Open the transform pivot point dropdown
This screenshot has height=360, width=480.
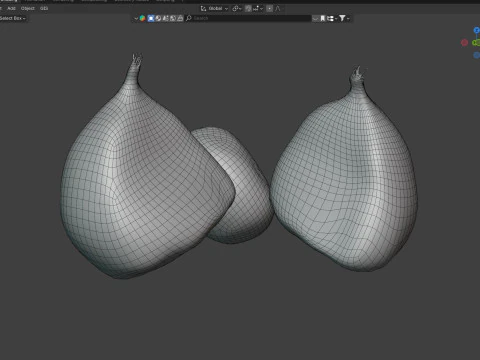tap(237, 8)
